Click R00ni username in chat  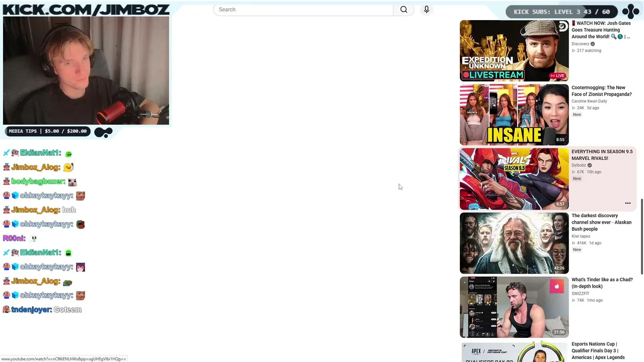[14, 238]
